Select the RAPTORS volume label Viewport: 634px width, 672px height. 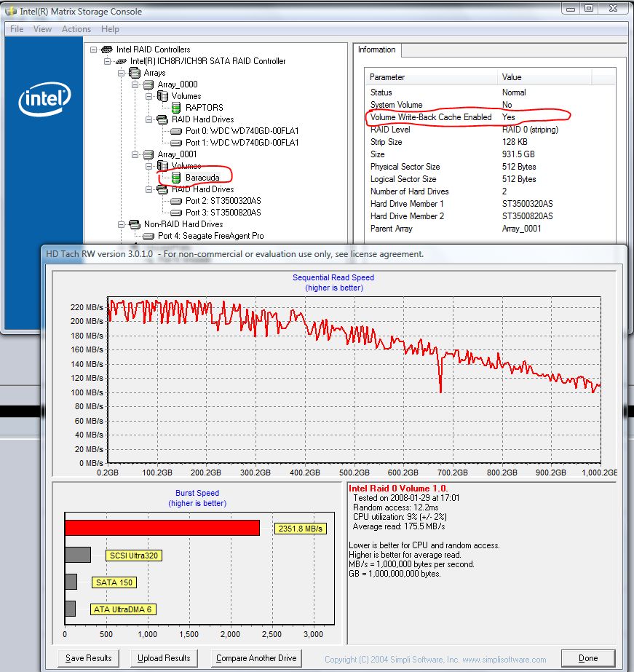(205, 108)
